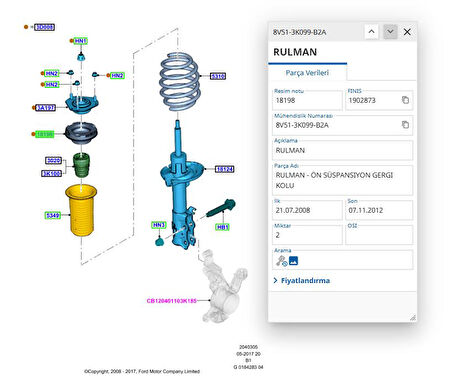The width and height of the screenshot is (452, 387).
Task: Grab the panel resize handle corner
Action: pos(413,318)
